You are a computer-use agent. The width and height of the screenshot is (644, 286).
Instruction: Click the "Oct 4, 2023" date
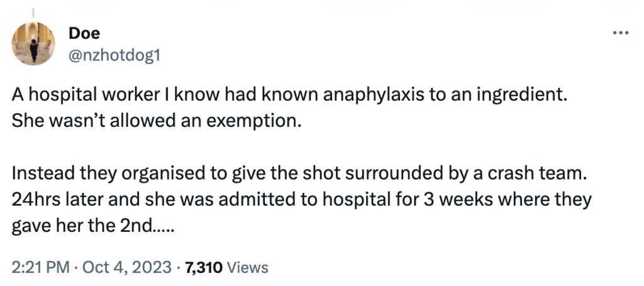click(125, 268)
